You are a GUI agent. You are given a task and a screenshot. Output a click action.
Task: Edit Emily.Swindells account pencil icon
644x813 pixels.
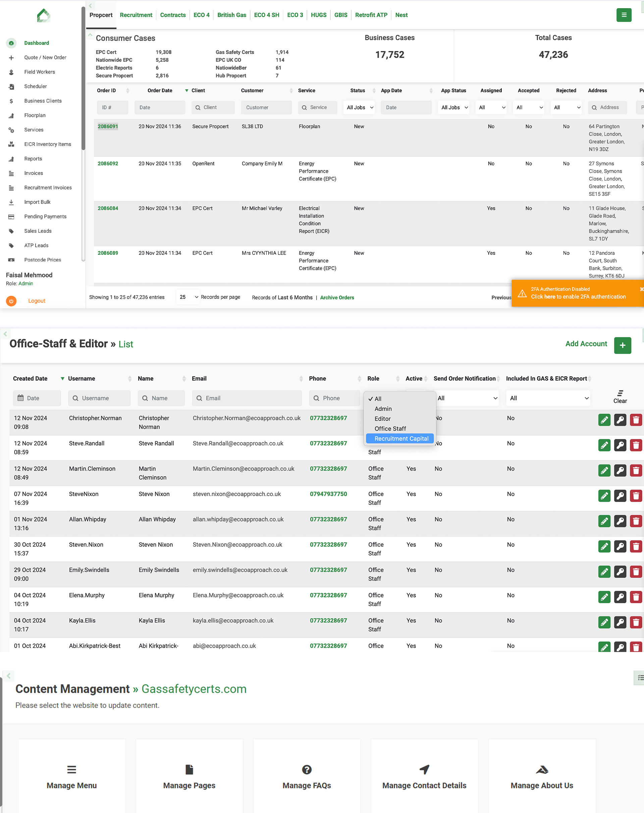point(604,571)
